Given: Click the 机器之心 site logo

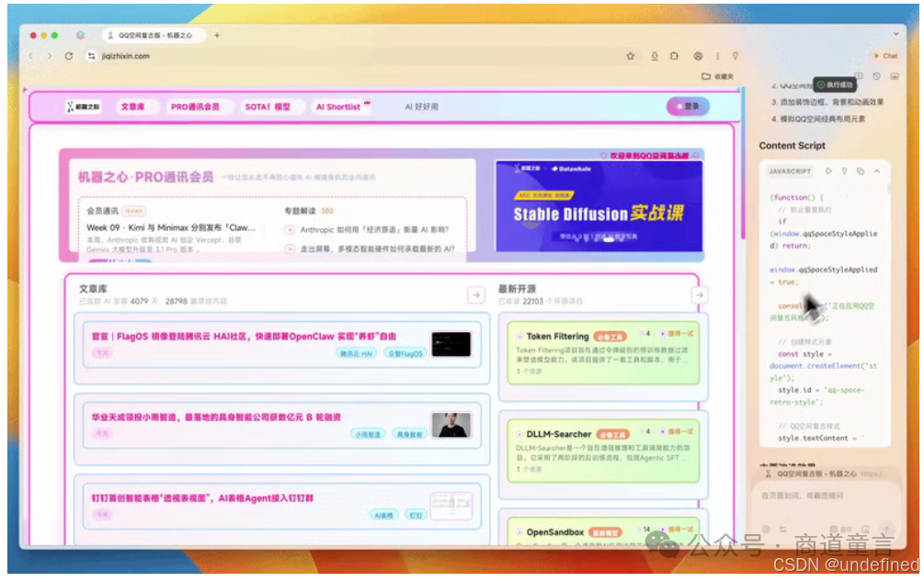Looking at the screenshot, I should pyautogui.click(x=83, y=107).
